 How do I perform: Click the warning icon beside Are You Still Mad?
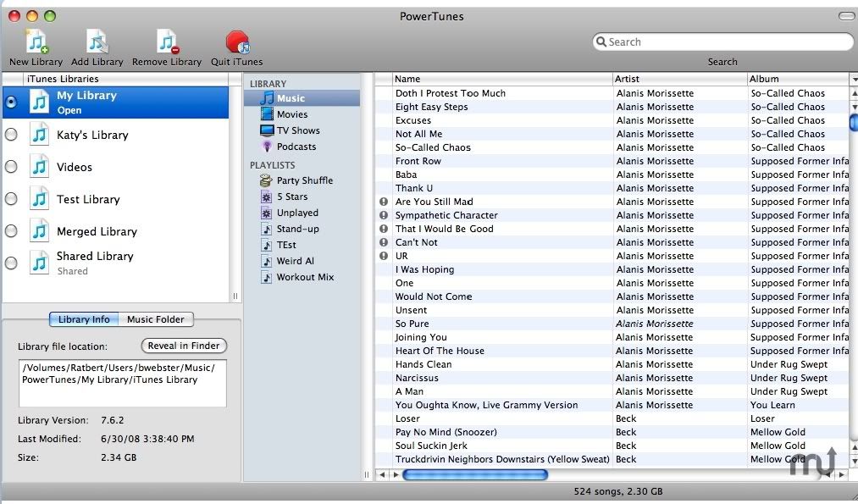(x=384, y=202)
